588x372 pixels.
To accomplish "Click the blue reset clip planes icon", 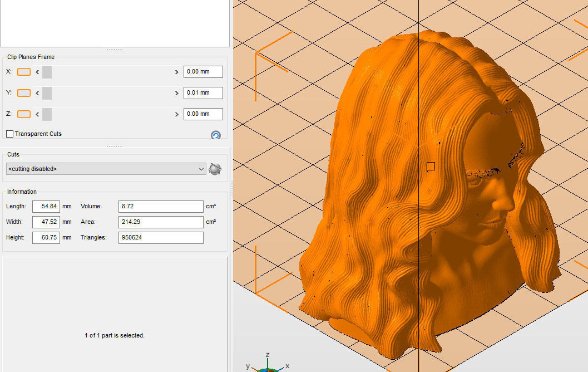I will coord(216,135).
